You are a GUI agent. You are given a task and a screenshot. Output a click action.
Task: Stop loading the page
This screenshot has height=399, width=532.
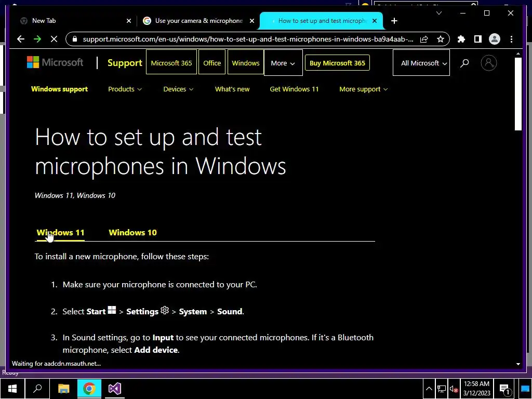[54, 39]
